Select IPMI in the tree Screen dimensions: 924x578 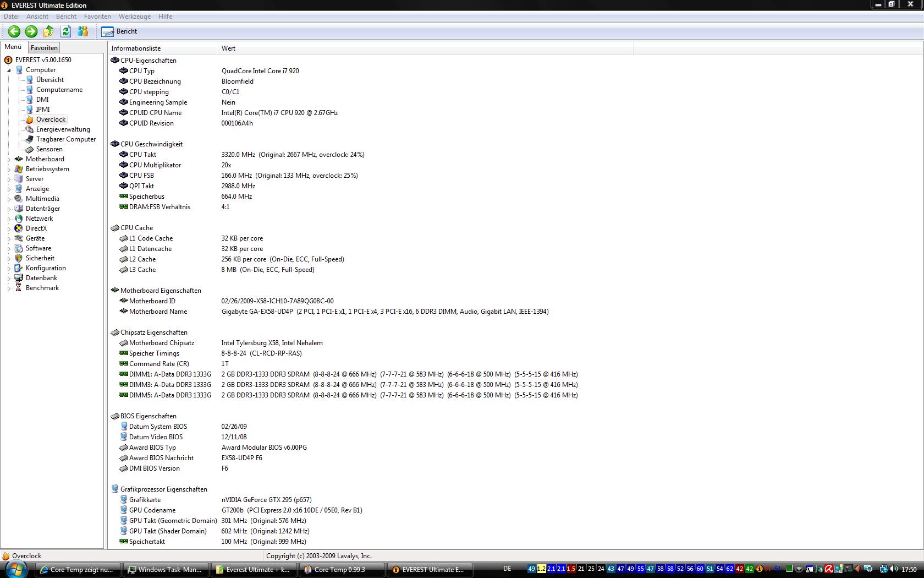click(x=43, y=110)
